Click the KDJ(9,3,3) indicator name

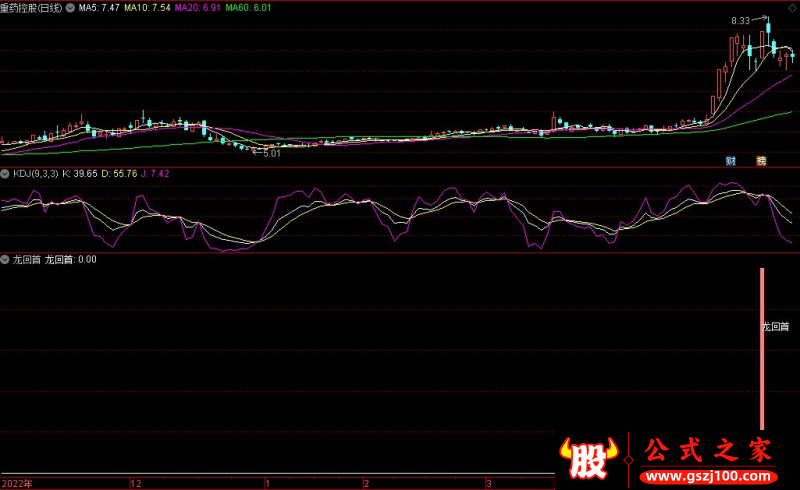tap(35, 174)
